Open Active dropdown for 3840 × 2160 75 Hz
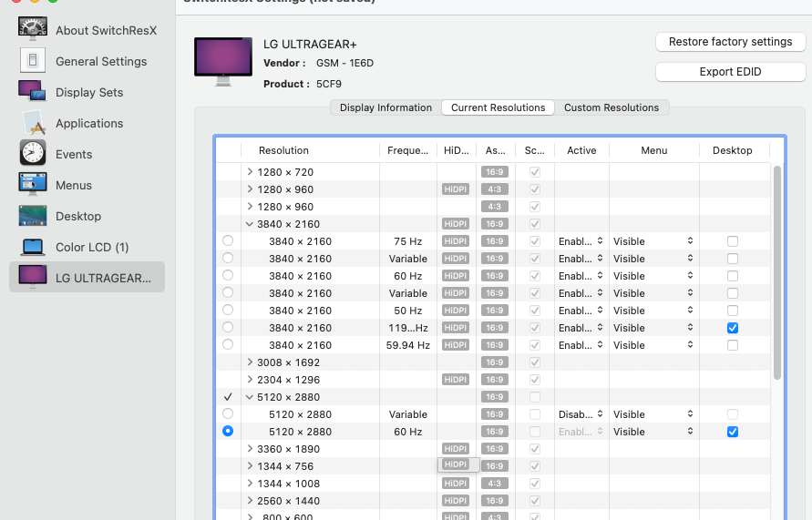 (581, 241)
